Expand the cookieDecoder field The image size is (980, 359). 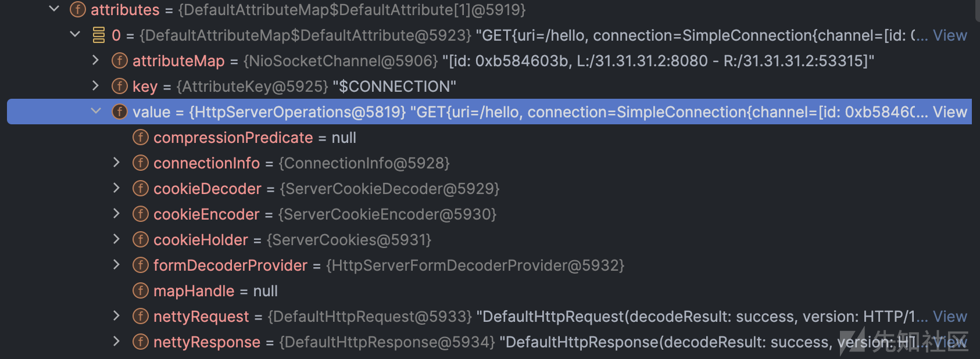click(116, 188)
